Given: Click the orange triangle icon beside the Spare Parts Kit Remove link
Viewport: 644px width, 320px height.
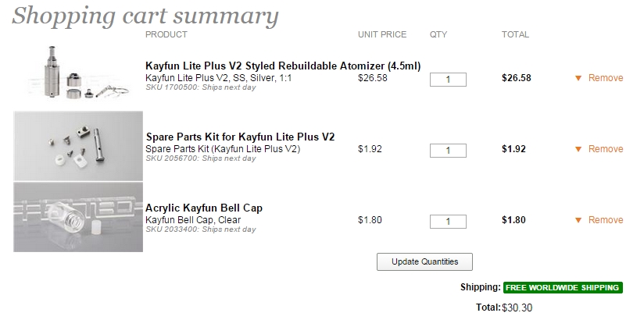Looking at the screenshot, I should coord(578,149).
